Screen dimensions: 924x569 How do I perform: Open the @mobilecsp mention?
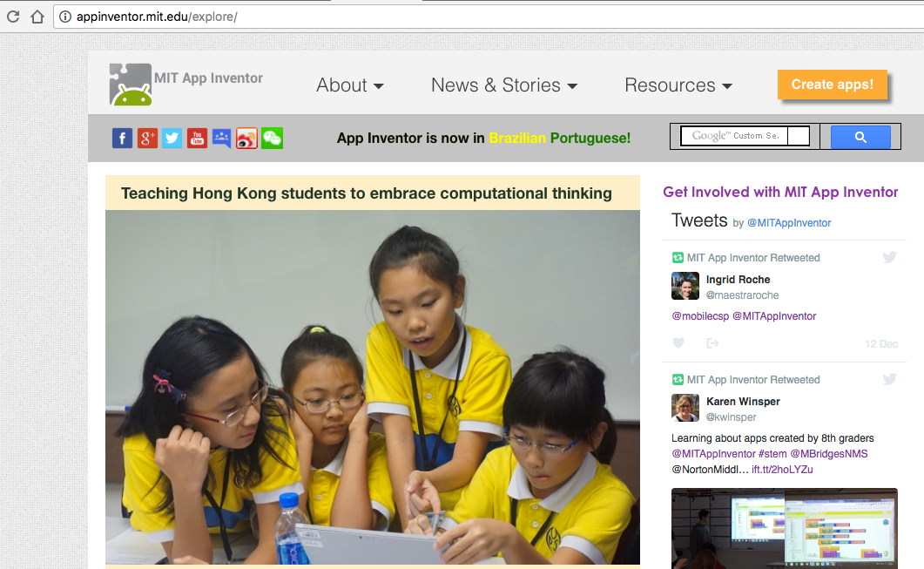click(x=701, y=316)
